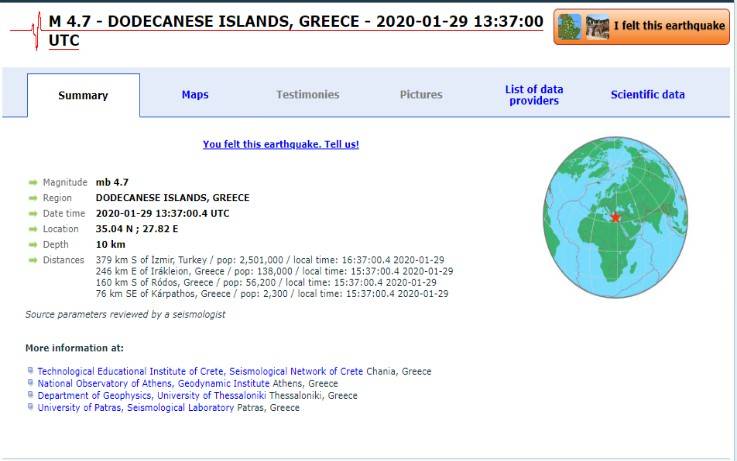Click the globe location map image

coord(616,217)
